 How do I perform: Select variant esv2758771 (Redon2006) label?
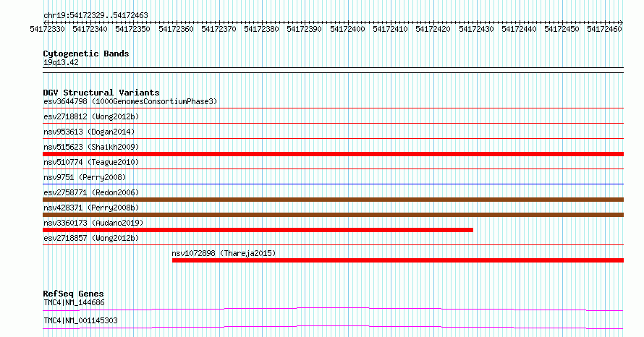pyautogui.click(x=91, y=192)
